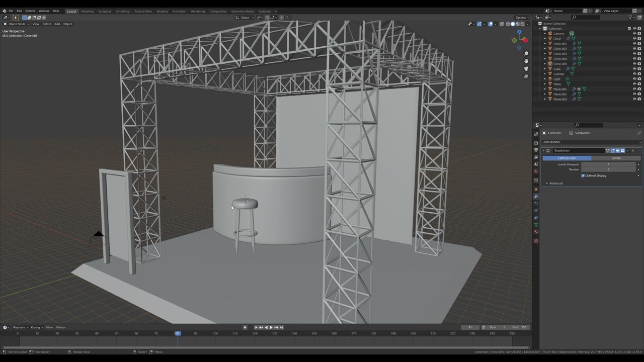Click the End frame field showing 250
Viewport: 644px width, 362px height.
519,327
